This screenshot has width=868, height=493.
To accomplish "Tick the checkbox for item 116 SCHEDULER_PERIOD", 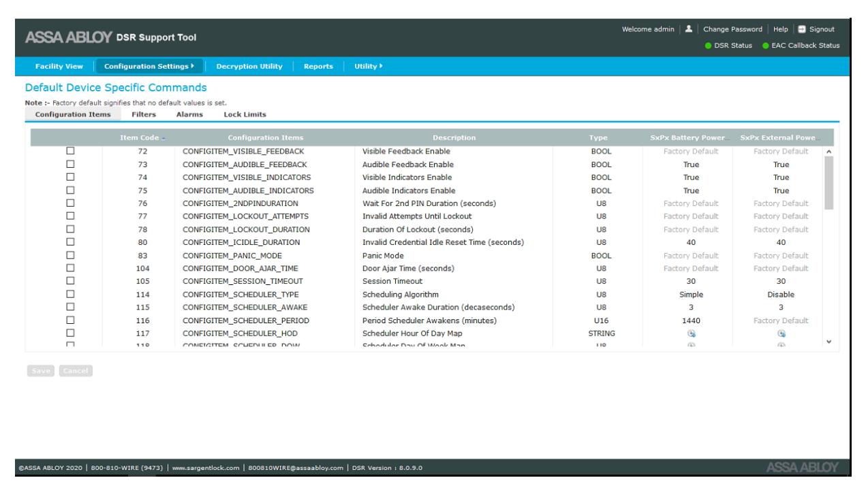I will click(x=69, y=320).
